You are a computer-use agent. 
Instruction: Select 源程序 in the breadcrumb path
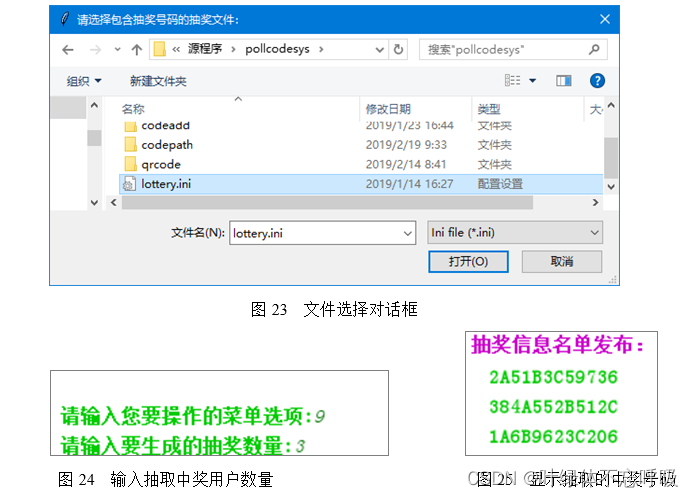[x=204, y=49]
